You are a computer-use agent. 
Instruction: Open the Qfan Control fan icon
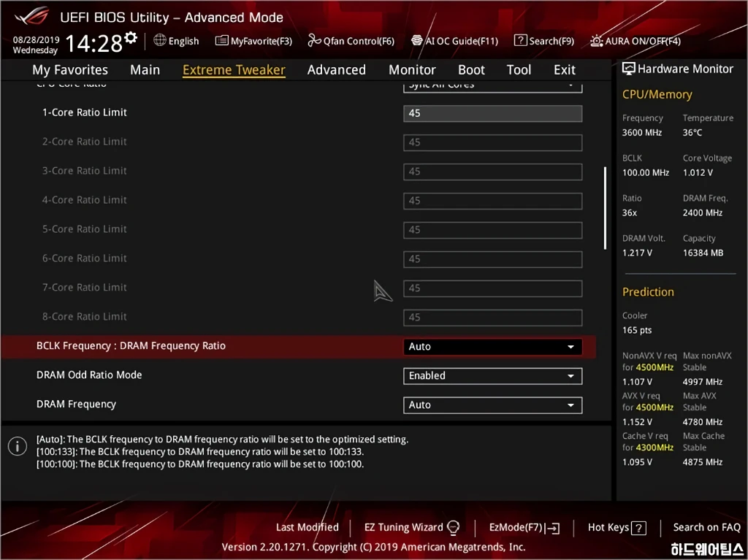click(x=314, y=41)
